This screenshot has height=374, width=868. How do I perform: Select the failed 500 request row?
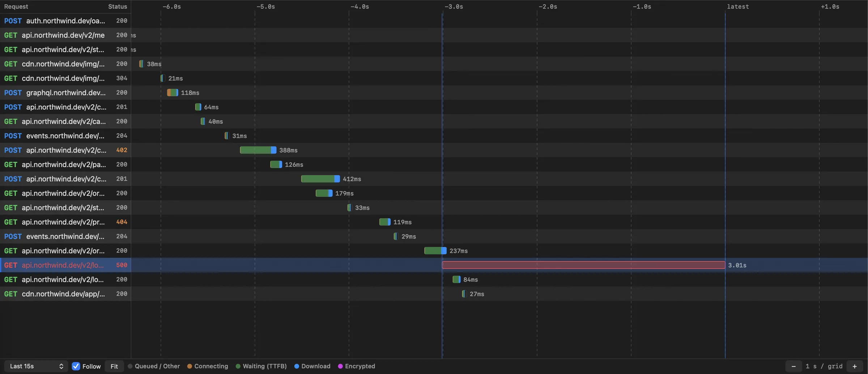click(x=434, y=265)
